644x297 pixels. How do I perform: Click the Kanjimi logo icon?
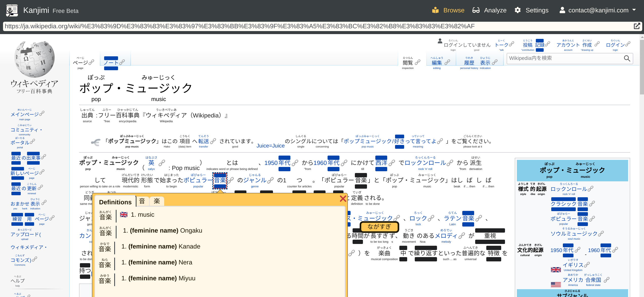[12, 10]
